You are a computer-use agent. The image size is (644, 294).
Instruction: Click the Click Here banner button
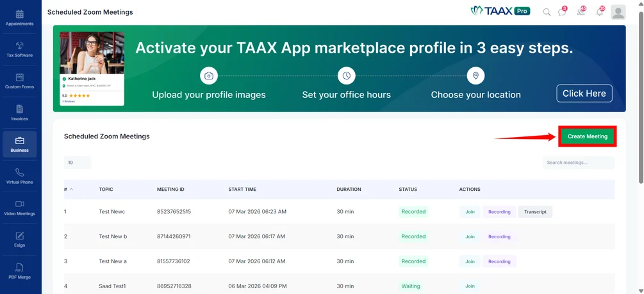coord(584,94)
